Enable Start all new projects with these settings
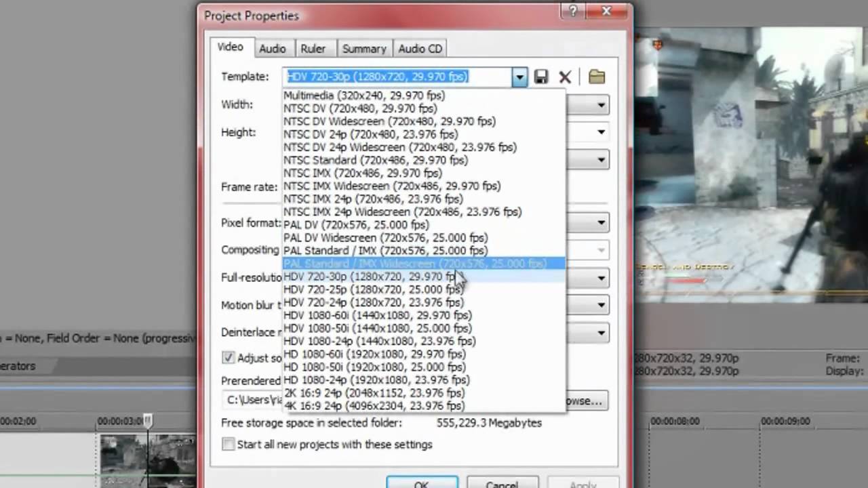Image resolution: width=868 pixels, height=488 pixels. tap(228, 445)
